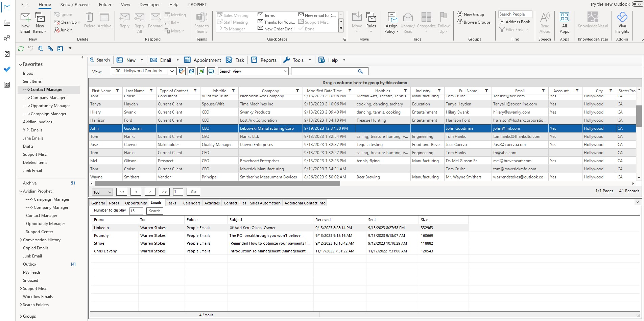Viewport: 644px width, 321px height.
Task: Open the Tools dropdown arrow
Action: coord(310,60)
